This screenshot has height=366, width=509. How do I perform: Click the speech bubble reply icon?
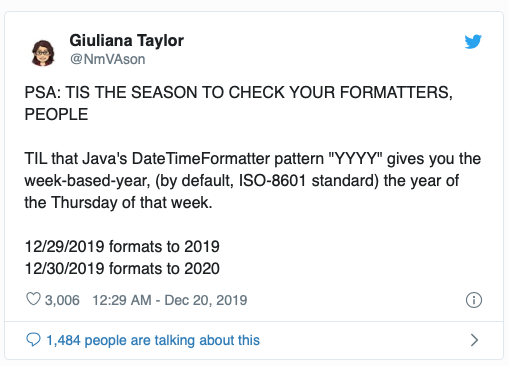[33, 340]
